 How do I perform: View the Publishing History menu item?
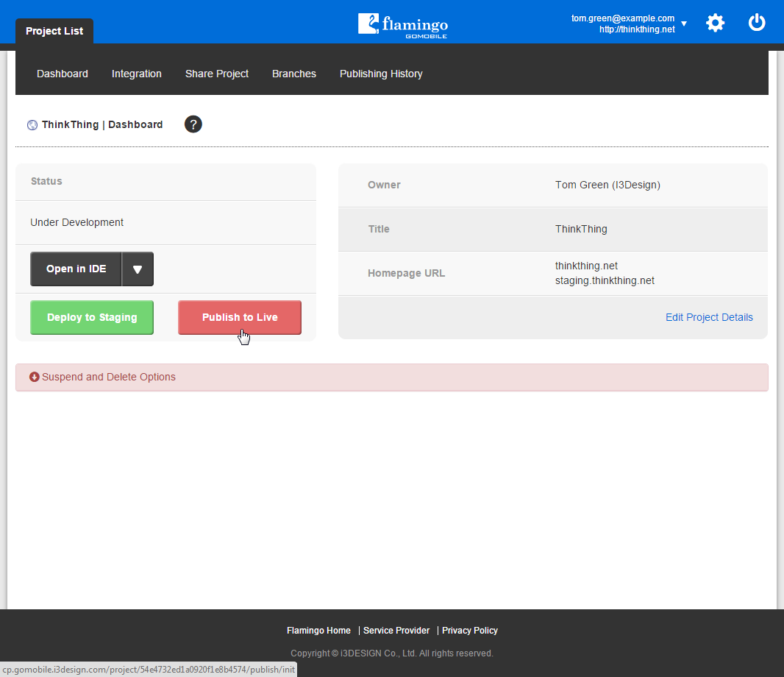pyautogui.click(x=381, y=74)
